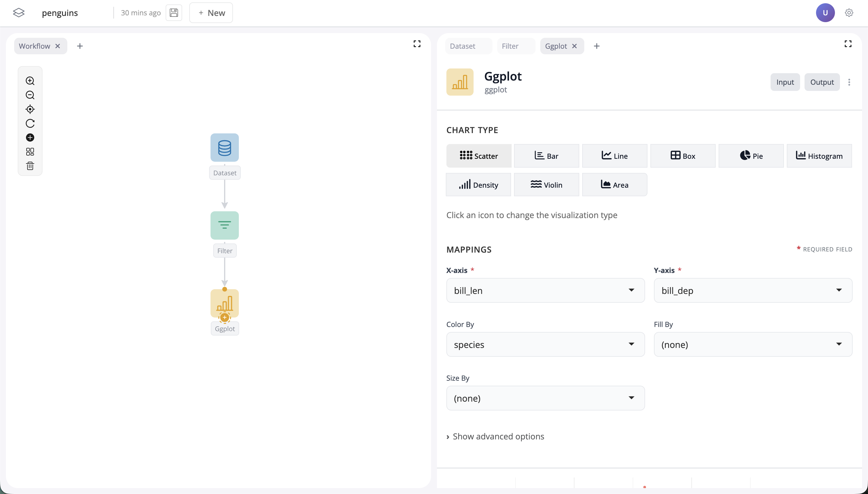Click the auto-layout grid icon
The width and height of the screenshot is (868, 494).
(x=30, y=152)
